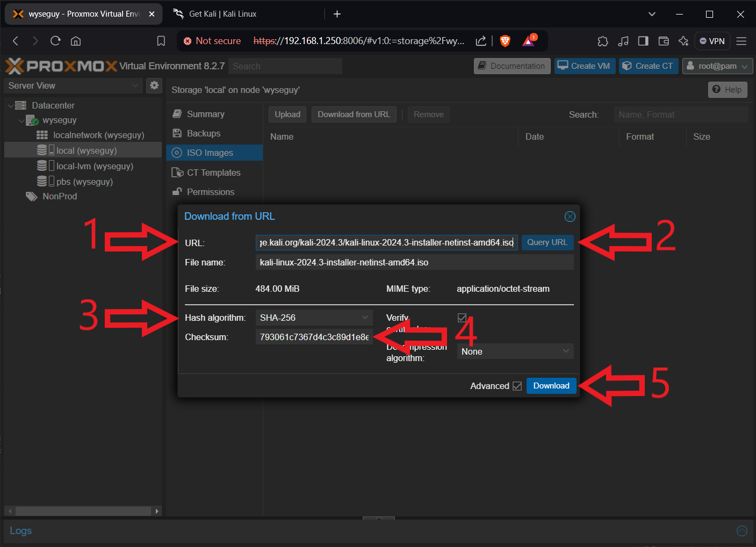This screenshot has width=756, height=547.
Task: Open the CT Templates section
Action: point(214,172)
